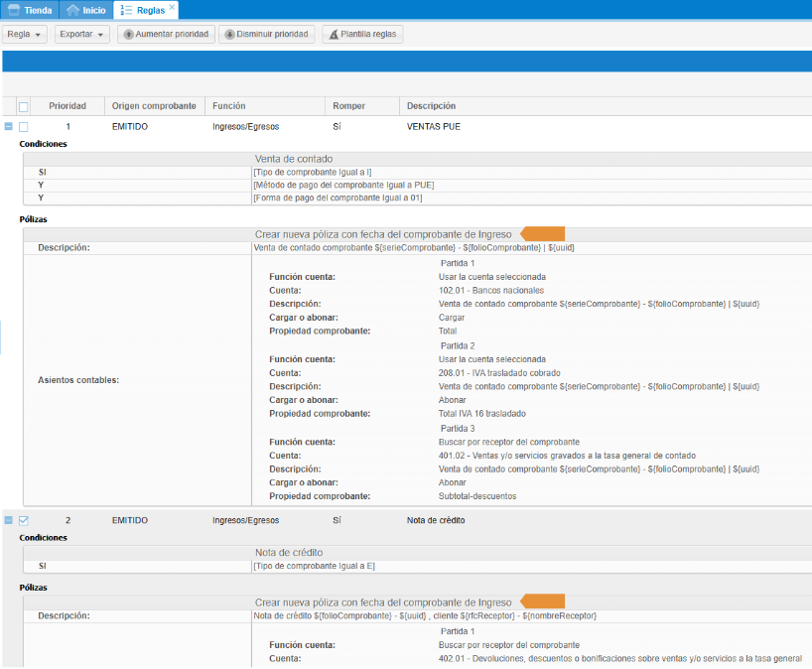The image size is (812, 669).
Task: Switch to the Tienda tab
Action: click(38, 10)
